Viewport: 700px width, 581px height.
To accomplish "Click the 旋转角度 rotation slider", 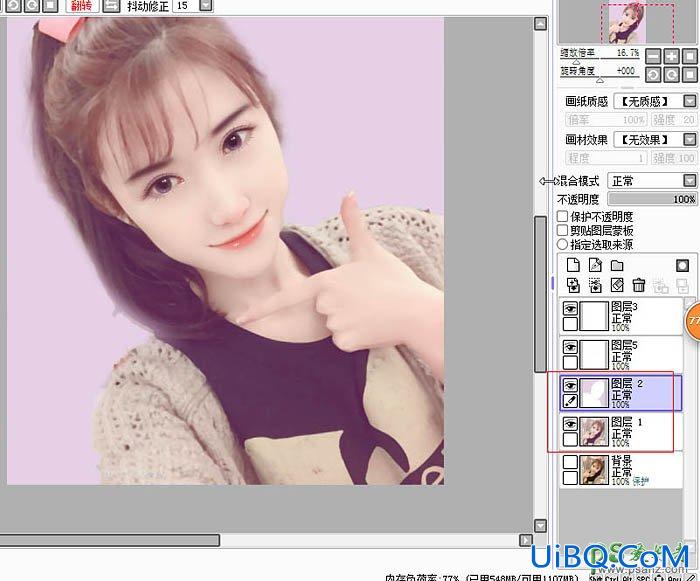I will coord(599,79).
